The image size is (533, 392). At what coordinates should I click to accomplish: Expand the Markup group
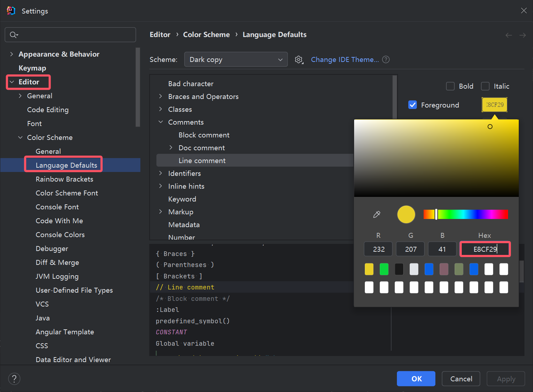161,212
